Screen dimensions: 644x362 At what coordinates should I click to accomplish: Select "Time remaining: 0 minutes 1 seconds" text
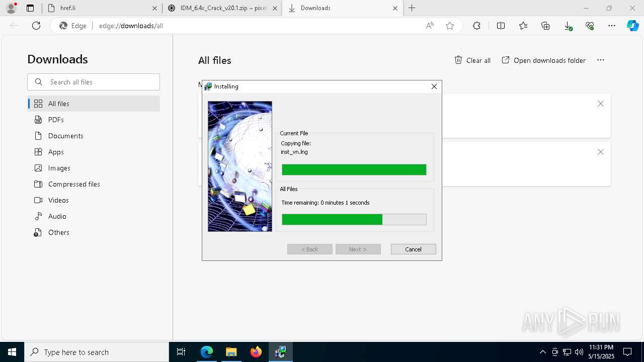click(x=326, y=203)
